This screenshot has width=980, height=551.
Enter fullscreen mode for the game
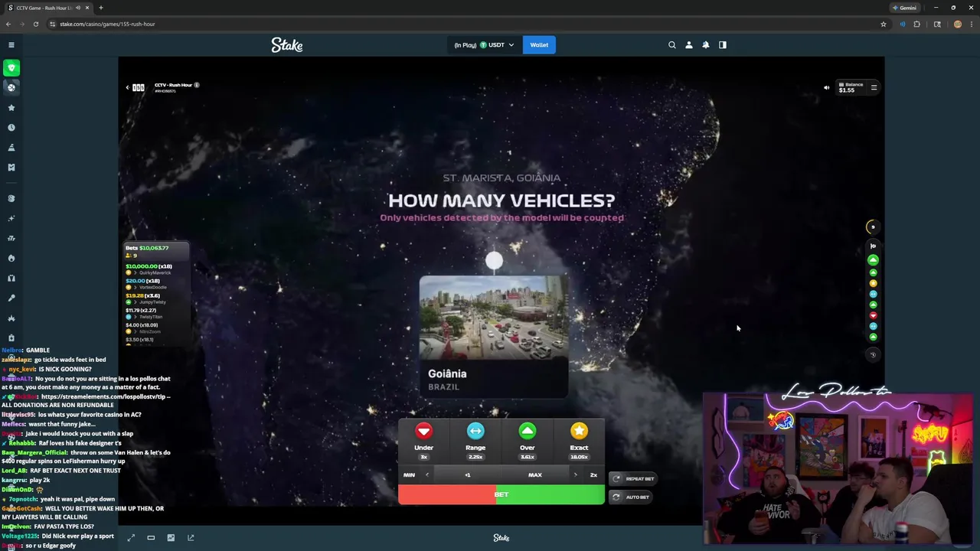tap(131, 538)
